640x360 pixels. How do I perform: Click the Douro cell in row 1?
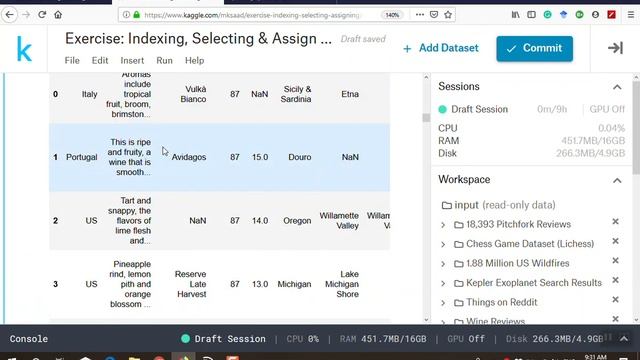(300, 157)
